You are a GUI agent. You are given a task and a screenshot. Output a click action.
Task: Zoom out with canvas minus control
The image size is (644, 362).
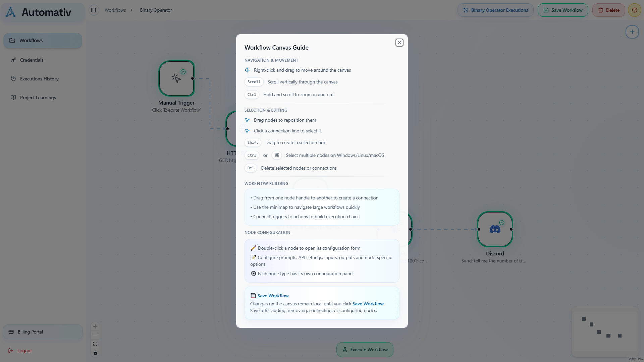click(x=95, y=335)
